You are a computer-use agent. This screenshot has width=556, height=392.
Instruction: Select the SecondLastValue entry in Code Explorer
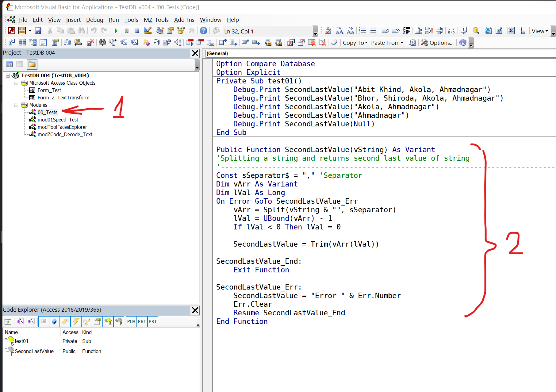[x=34, y=351]
